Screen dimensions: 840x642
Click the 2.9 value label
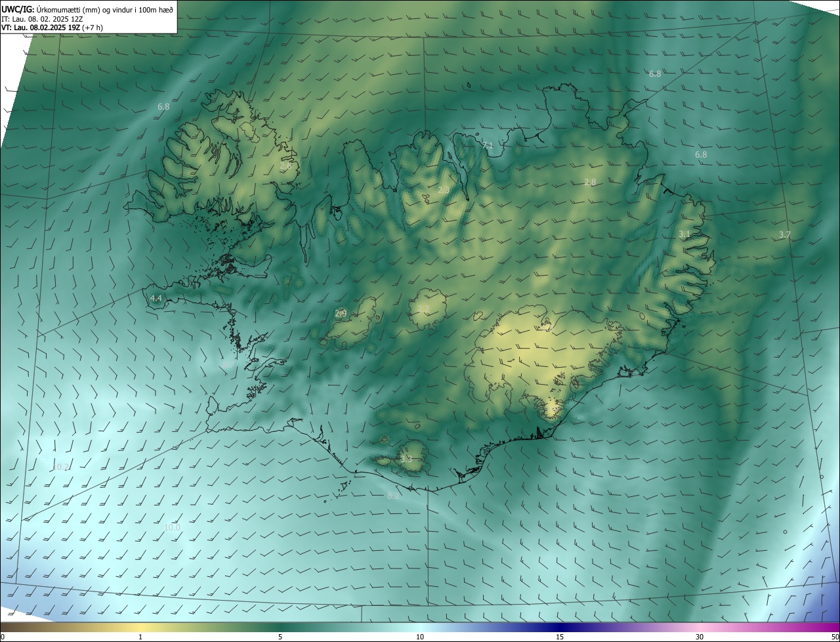pyautogui.click(x=341, y=314)
